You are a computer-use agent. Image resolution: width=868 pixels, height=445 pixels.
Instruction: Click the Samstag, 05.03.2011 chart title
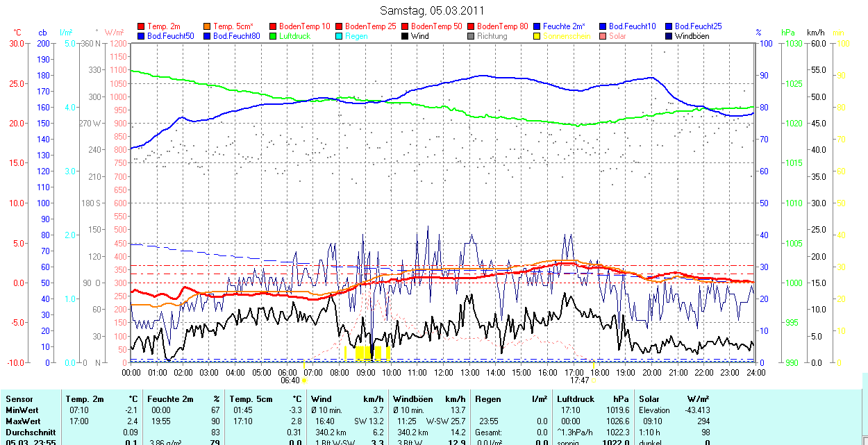(433, 10)
